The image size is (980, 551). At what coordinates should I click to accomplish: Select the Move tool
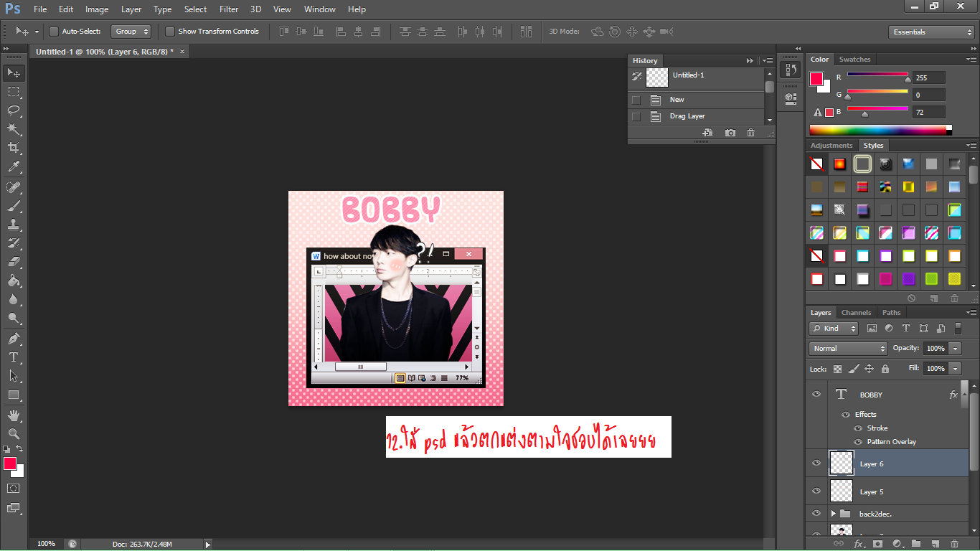point(14,72)
